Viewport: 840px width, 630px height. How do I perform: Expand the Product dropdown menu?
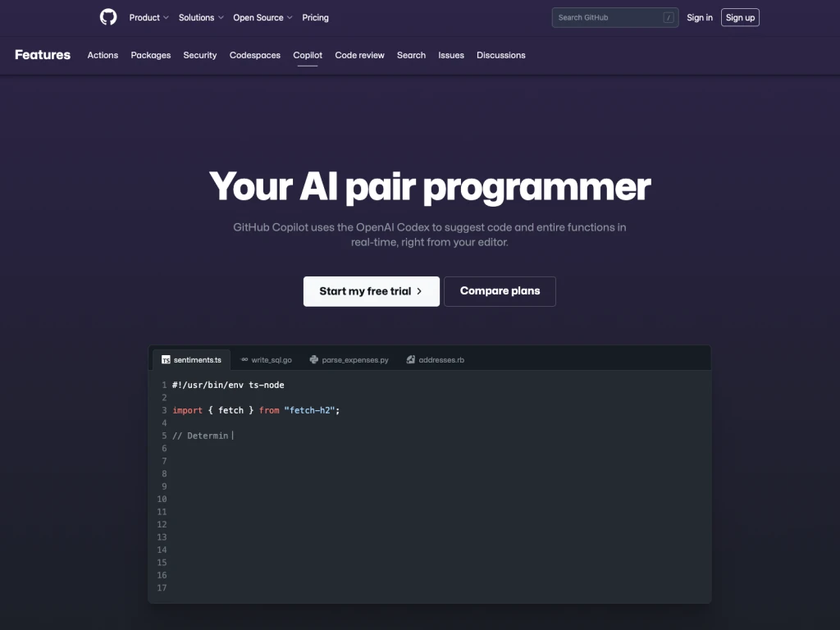(149, 18)
